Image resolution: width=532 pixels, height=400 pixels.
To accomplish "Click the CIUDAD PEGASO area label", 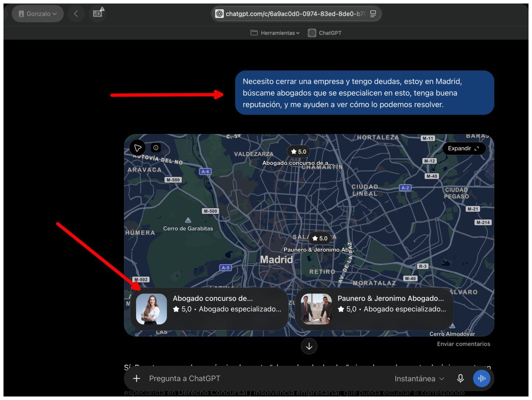I will (x=456, y=193).
